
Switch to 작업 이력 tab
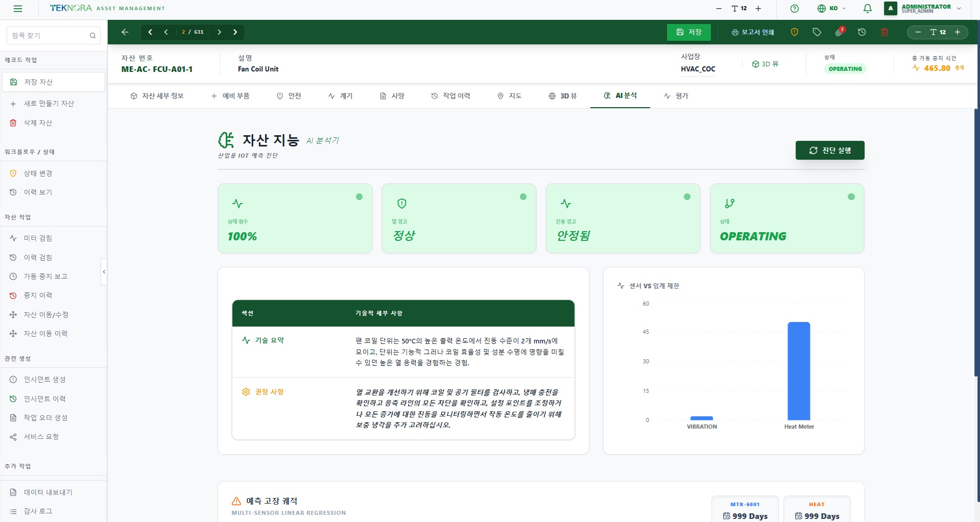click(451, 96)
